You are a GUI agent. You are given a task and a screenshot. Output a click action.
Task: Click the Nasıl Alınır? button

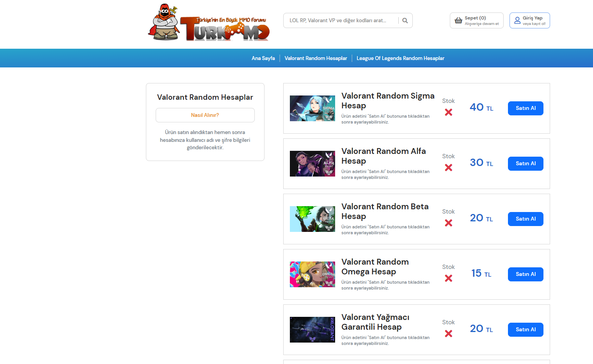click(205, 115)
